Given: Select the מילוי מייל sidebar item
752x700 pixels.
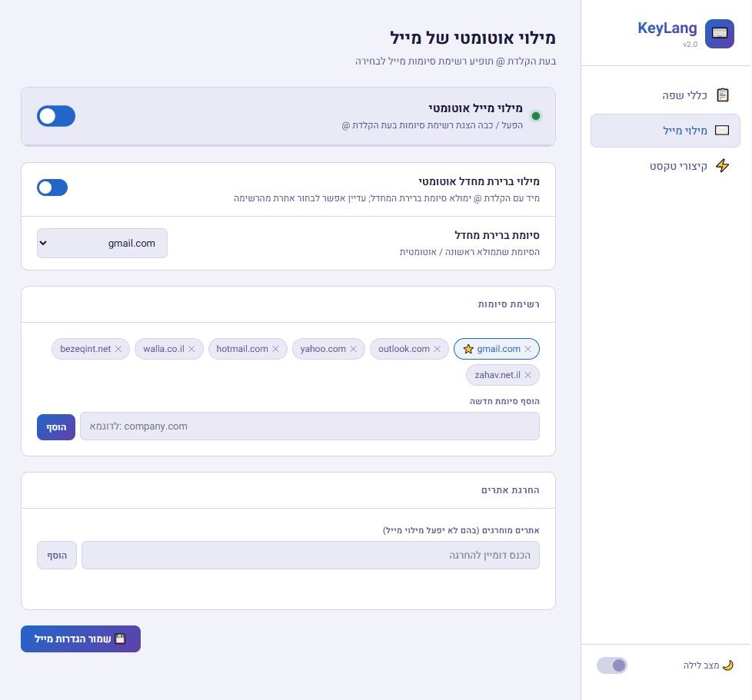Looking at the screenshot, I should click(665, 131).
